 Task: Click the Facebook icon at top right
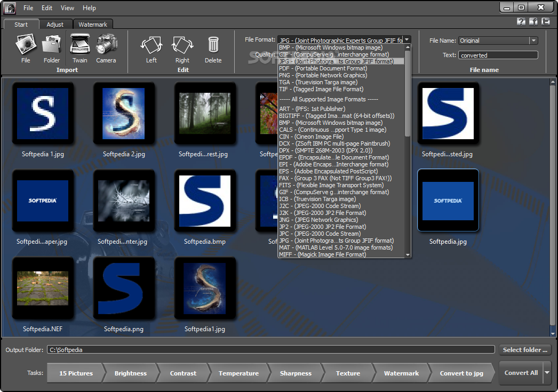[533, 22]
